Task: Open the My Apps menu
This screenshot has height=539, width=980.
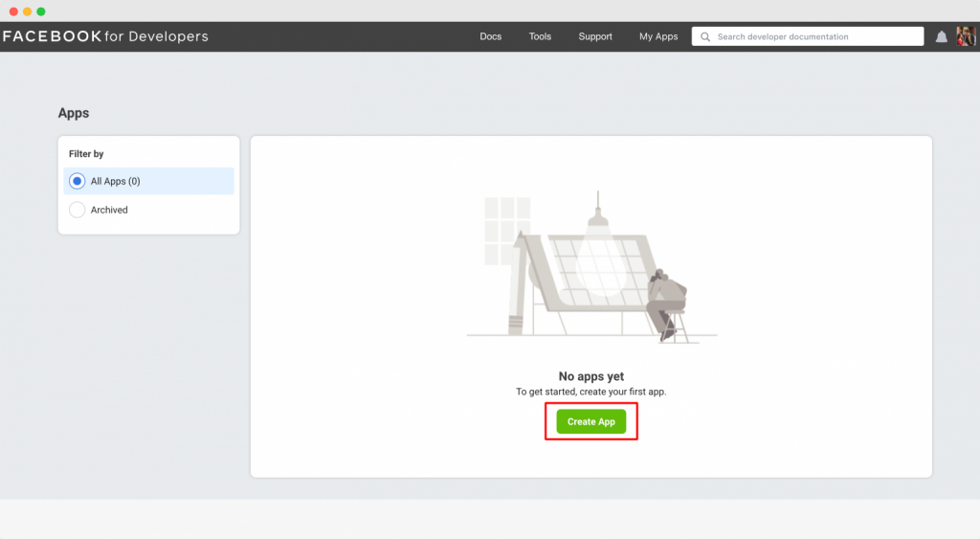Action: 658,37
